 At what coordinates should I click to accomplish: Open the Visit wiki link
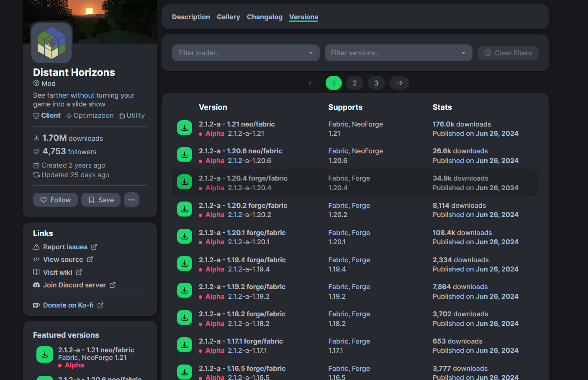(x=58, y=272)
